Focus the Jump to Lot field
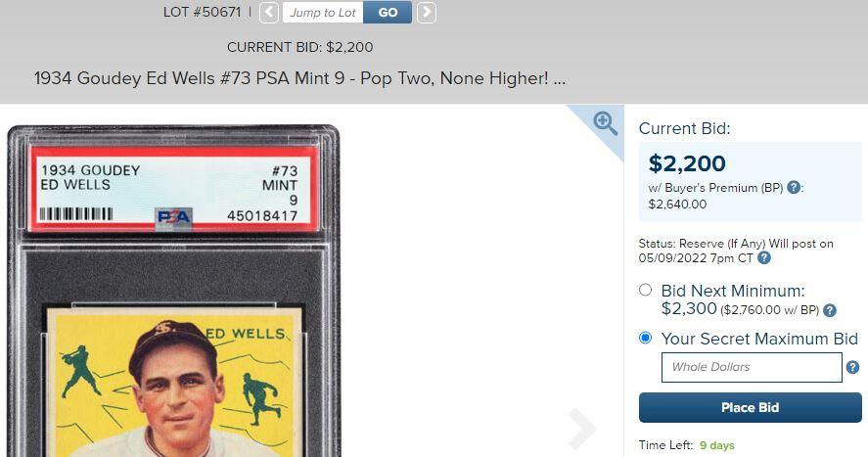This screenshot has height=457, width=868. pyautogui.click(x=323, y=12)
